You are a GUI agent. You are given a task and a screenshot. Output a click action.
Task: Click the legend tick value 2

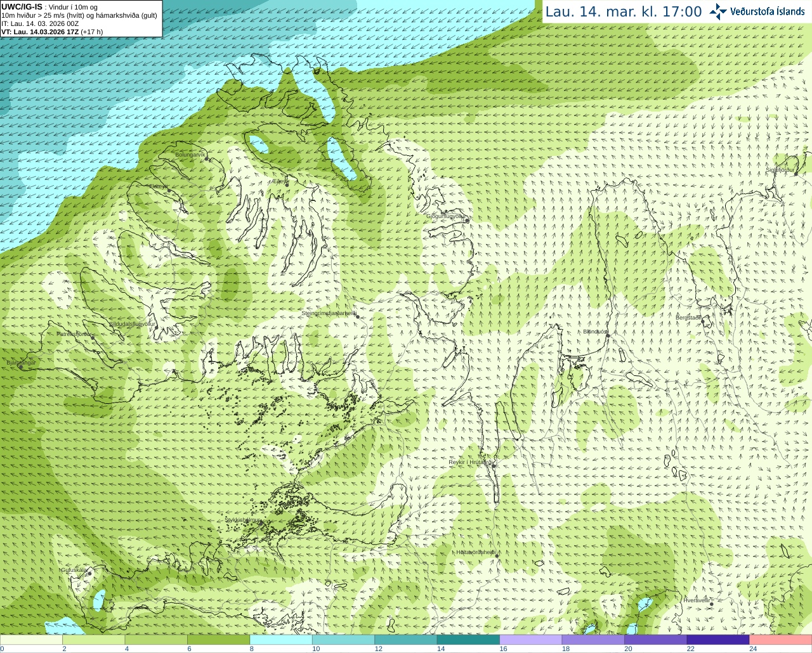[64, 649]
